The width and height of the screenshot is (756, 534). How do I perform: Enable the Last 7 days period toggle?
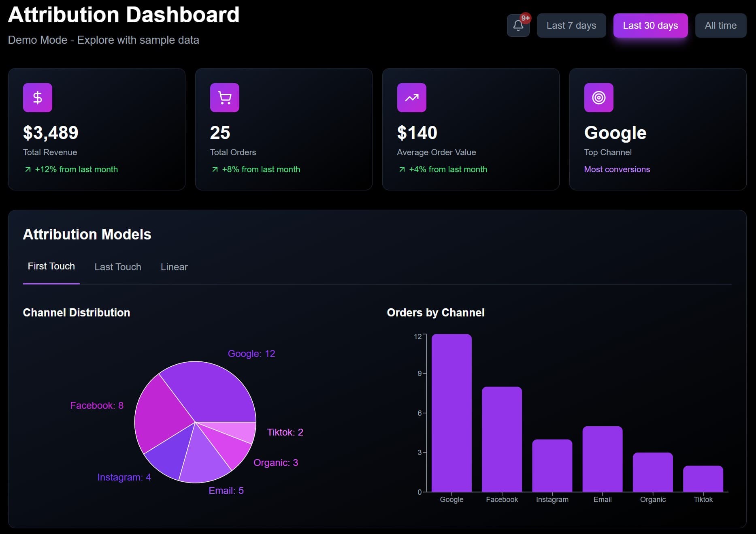[x=571, y=26]
